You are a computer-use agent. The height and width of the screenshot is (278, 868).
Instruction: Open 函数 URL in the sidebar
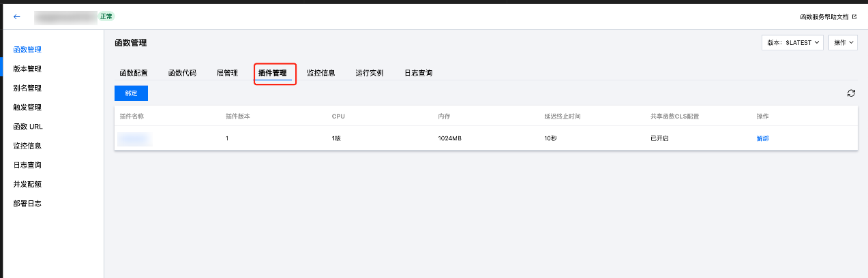click(28, 127)
